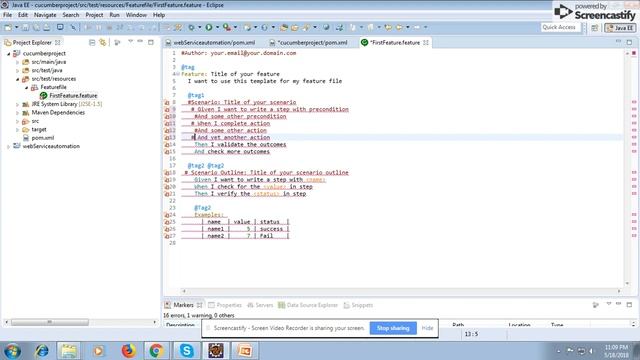Open Project Explorer view menu triangle

(131, 42)
